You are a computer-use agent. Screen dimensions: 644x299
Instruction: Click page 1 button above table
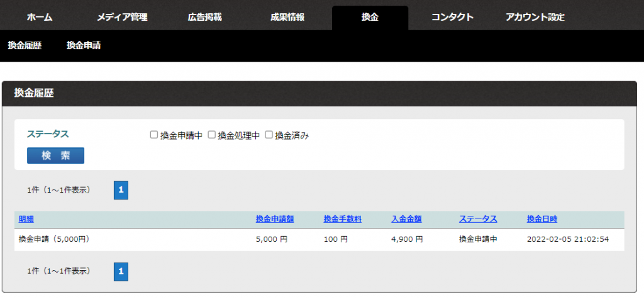pyautogui.click(x=121, y=190)
